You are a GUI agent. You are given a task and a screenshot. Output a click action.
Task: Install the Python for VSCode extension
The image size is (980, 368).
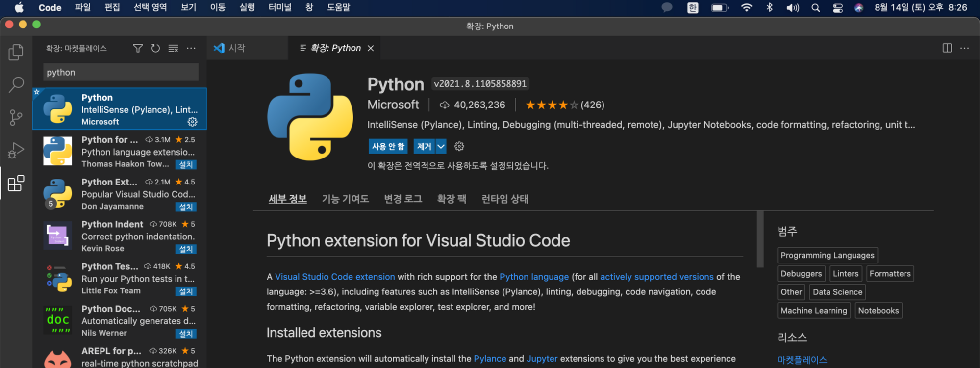click(186, 165)
